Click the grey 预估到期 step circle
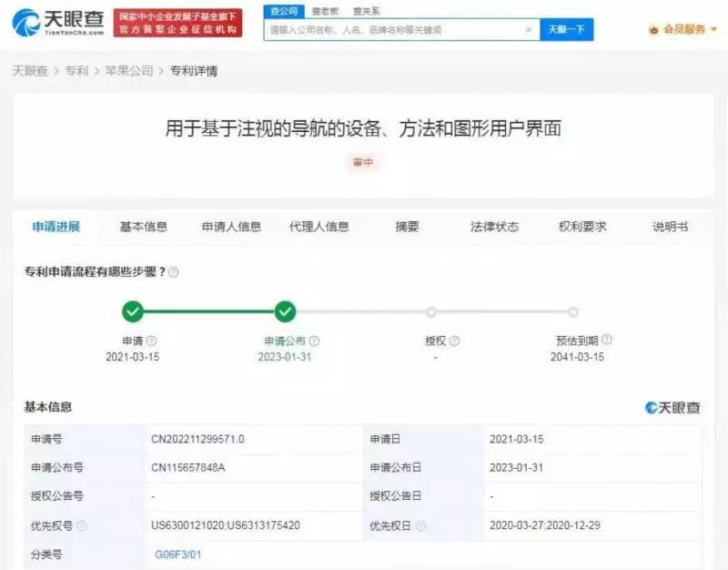The image size is (728, 570). pyautogui.click(x=573, y=312)
